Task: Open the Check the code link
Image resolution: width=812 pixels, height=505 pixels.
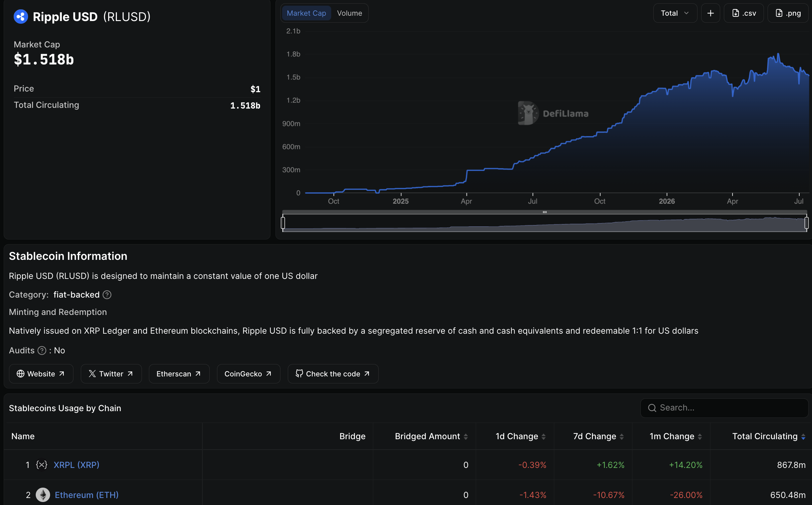Action: [x=333, y=374]
